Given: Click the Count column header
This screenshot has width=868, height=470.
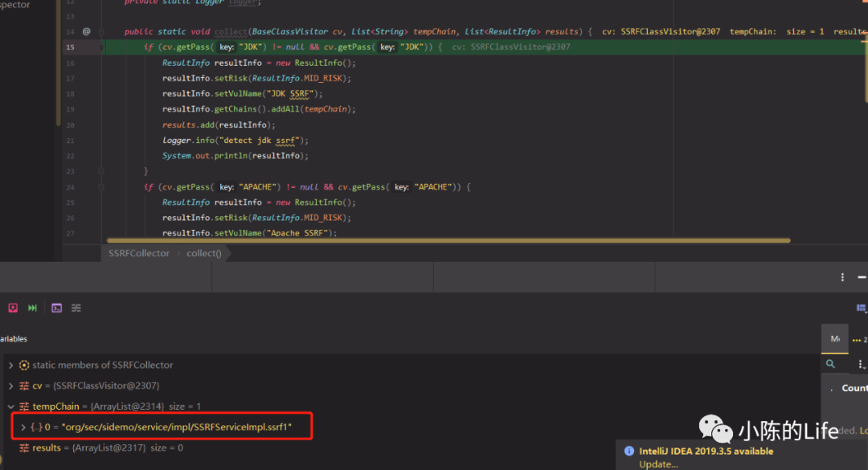Looking at the screenshot, I should click(x=854, y=388).
